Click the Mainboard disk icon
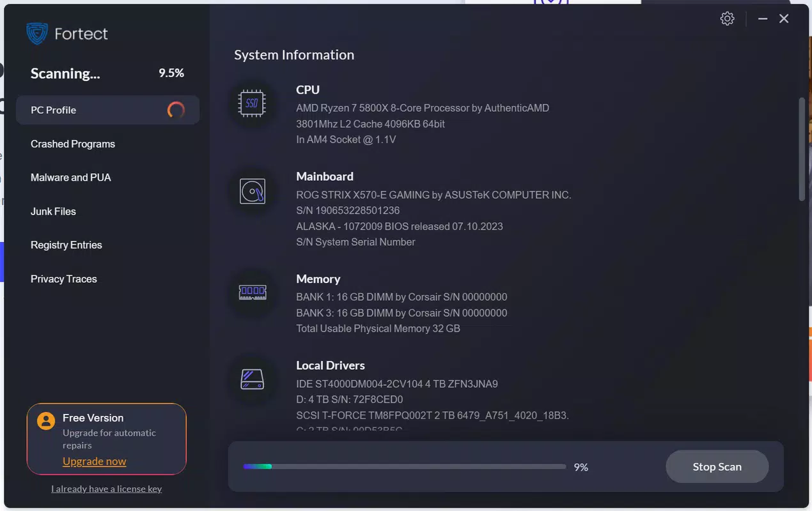 point(253,191)
